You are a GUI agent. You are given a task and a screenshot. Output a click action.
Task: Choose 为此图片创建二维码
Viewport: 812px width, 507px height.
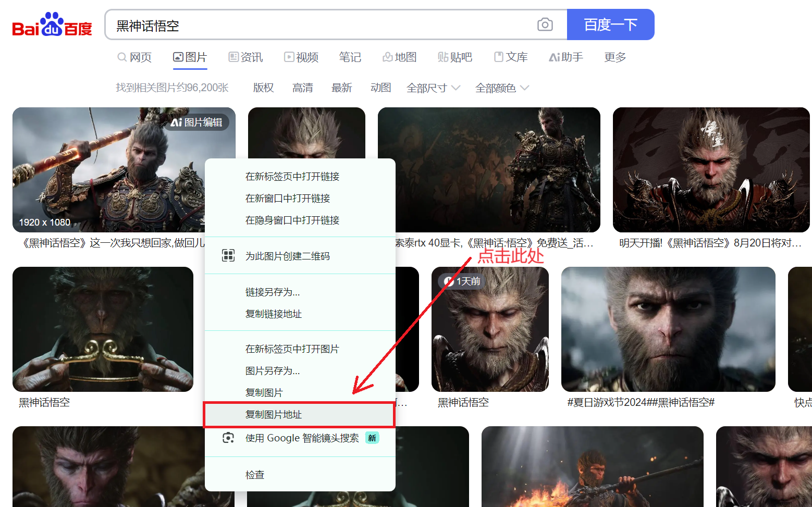pyautogui.click(x=300, y=256)
